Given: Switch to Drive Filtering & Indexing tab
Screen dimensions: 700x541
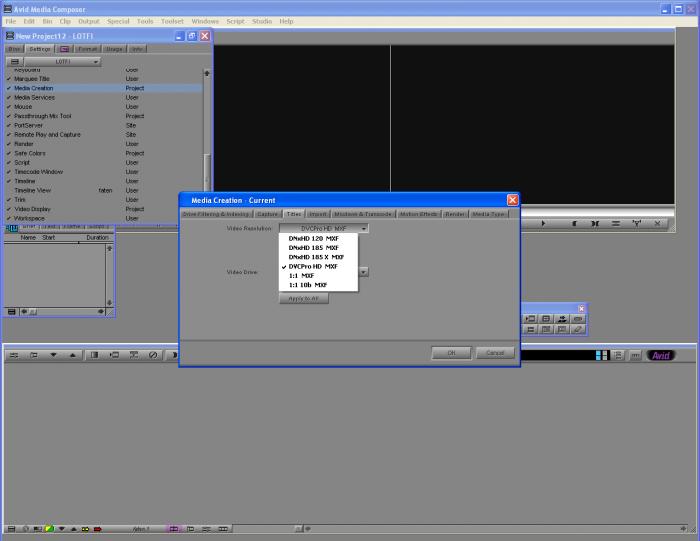Looking at the screenshot, I should [x=216, y=214].
